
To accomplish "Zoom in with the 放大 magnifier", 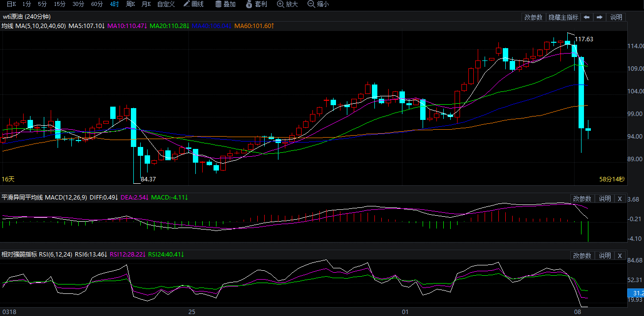I will pos(287,4).
